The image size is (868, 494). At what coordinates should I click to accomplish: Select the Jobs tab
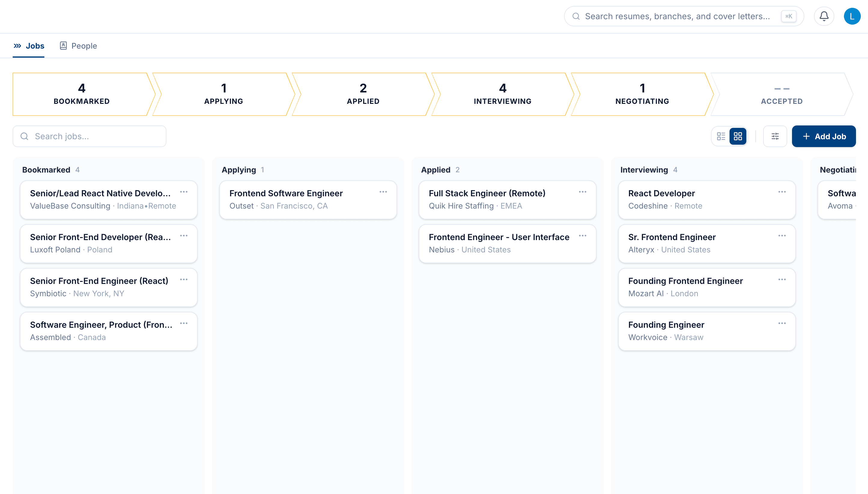click(x=29, y=46)
